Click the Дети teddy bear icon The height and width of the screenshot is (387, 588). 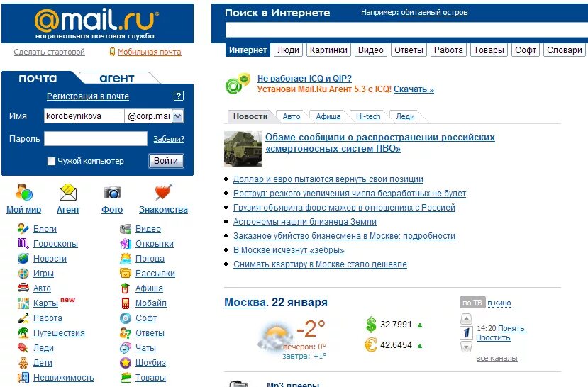tap(23, 363)
